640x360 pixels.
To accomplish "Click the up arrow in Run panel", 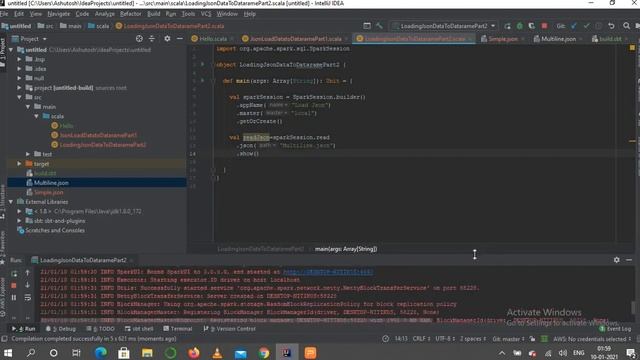I will pos(27,273).
